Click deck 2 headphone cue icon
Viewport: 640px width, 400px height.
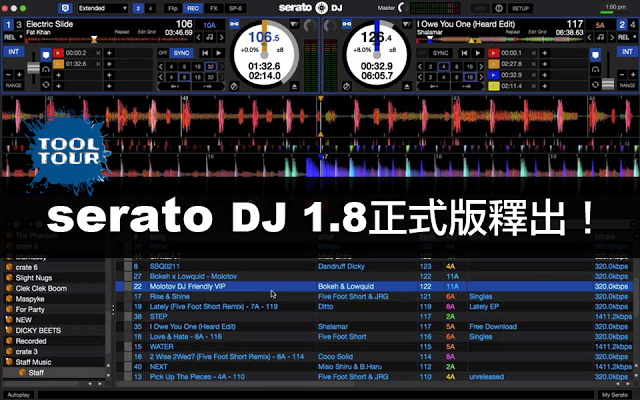point(596,70)
